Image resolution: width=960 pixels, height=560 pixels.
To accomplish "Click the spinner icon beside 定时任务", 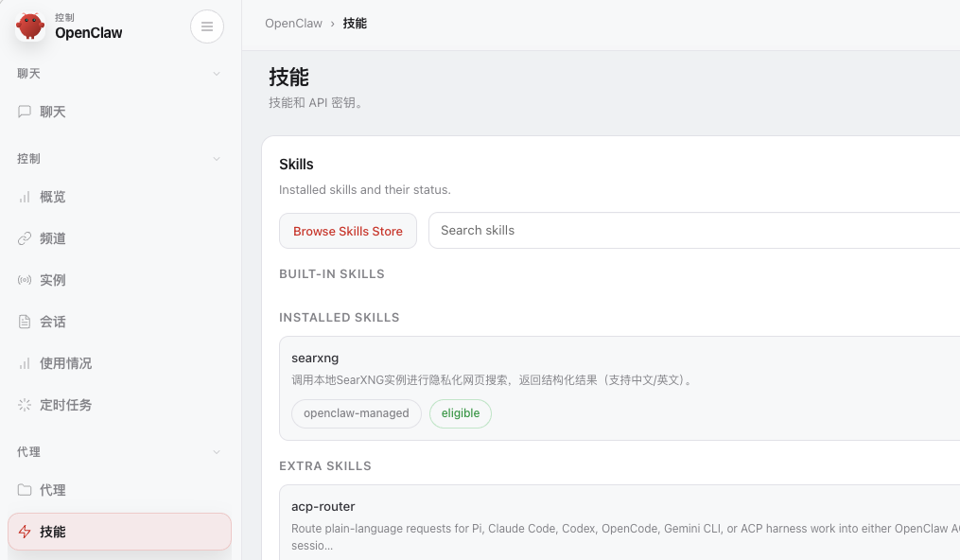I will coord(25,405).
